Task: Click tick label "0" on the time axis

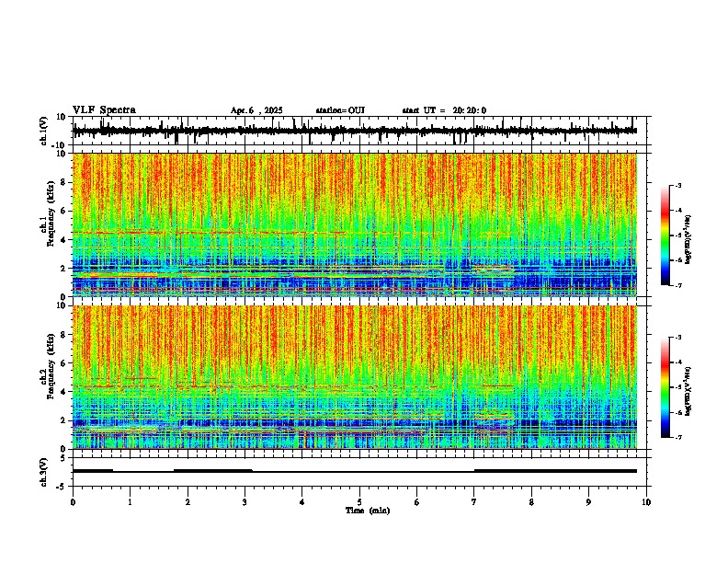Action: click(x=73, y=502)
